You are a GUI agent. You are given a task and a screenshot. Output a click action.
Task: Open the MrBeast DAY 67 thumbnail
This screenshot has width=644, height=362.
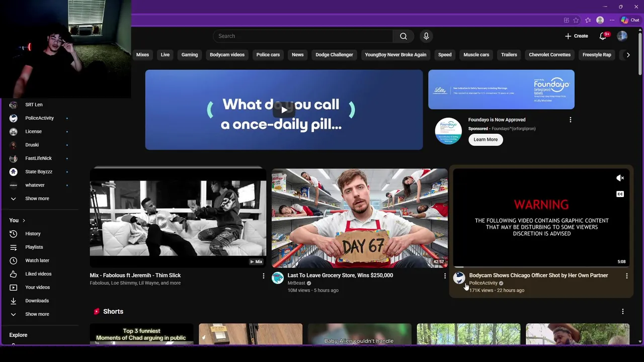359,218
